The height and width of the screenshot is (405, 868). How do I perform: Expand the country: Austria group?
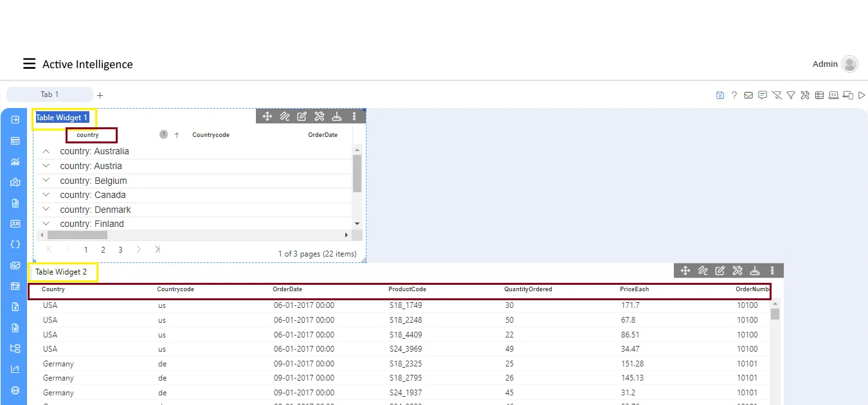pos(46,166)
